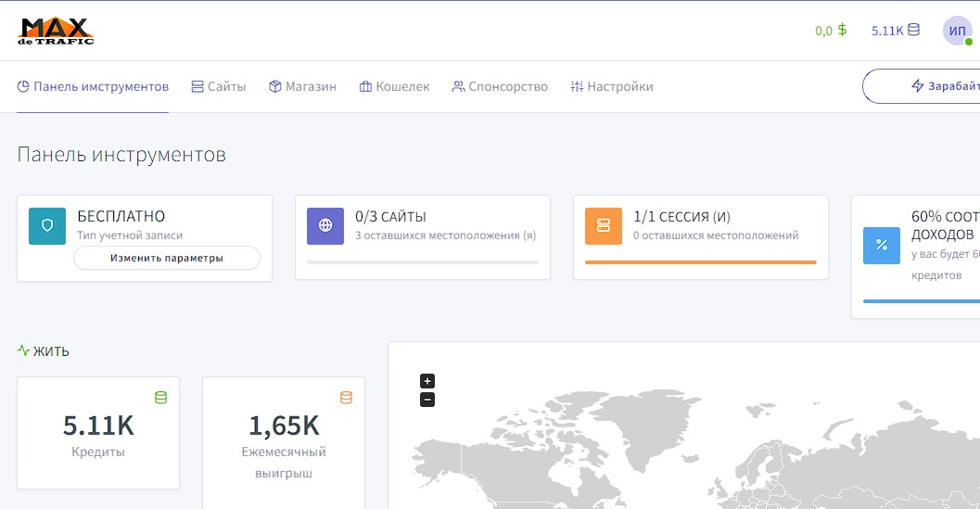This screenshot has height=509, width=980.
Task: Click the purple globe sites icon
Action: [x=325, y=225]
